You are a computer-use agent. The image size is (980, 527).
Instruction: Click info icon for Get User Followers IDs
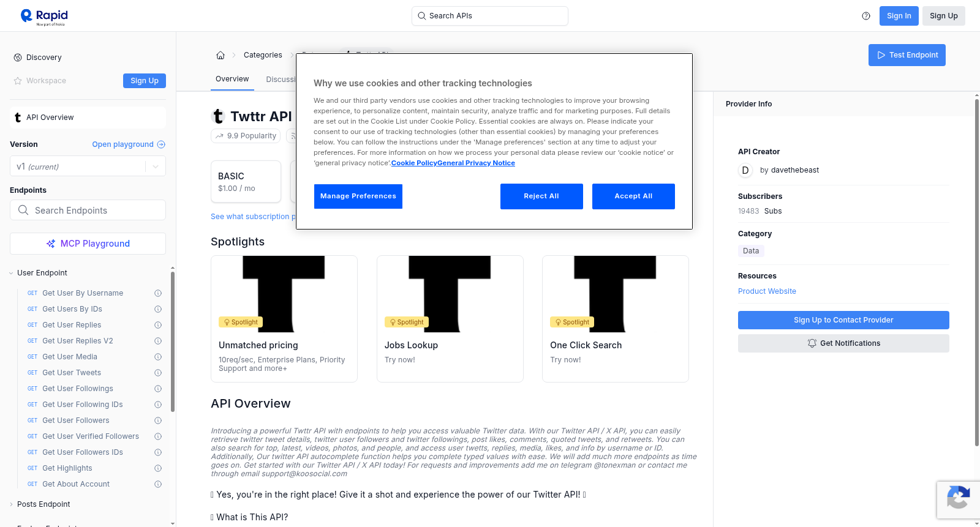158,452
